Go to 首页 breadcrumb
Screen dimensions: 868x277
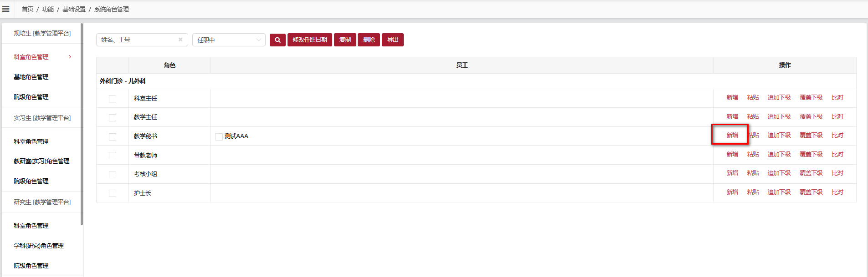point(28,9)
